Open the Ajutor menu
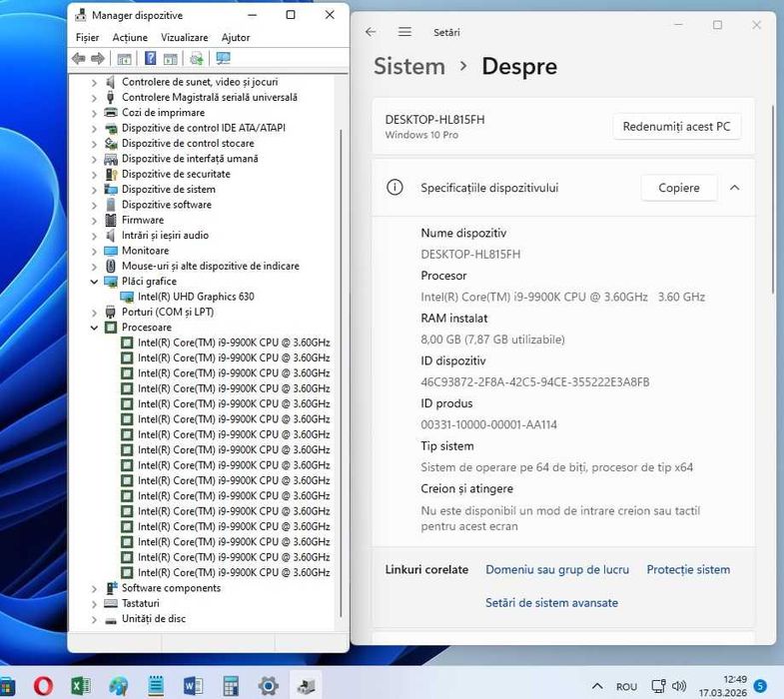 click(x=236, y=38)
